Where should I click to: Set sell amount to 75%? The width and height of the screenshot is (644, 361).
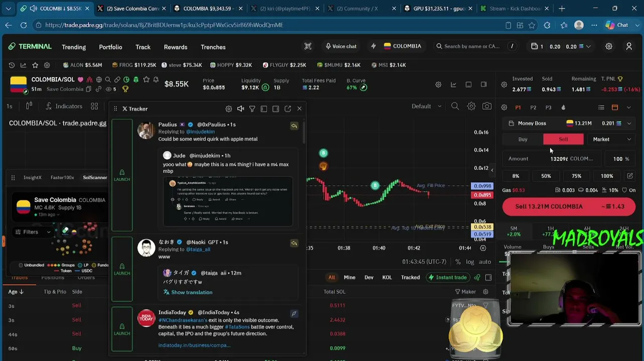(x=576, y=176)
